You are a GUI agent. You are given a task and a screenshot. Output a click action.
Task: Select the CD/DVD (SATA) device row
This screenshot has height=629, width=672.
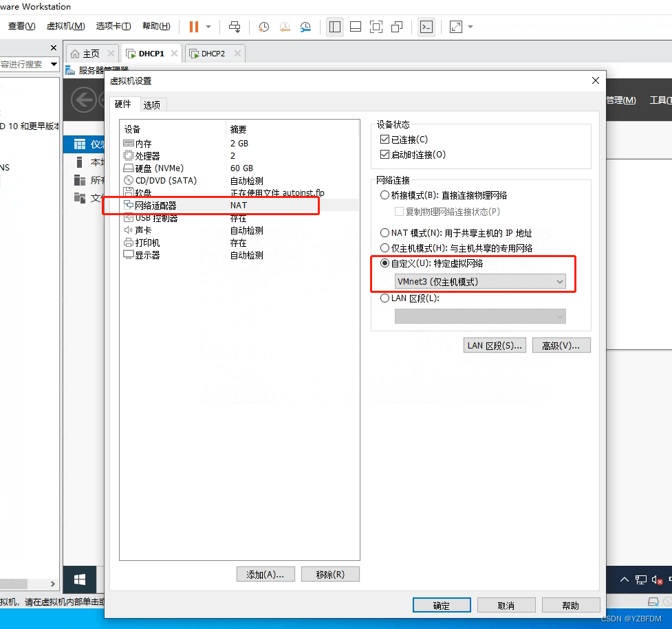click(x=239, y=181)
